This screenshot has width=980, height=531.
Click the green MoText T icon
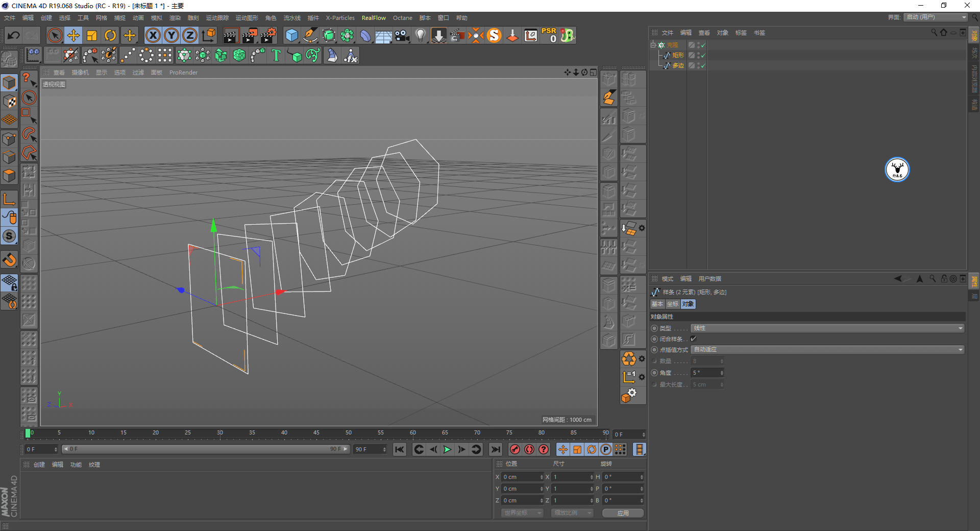click(276, 55)
